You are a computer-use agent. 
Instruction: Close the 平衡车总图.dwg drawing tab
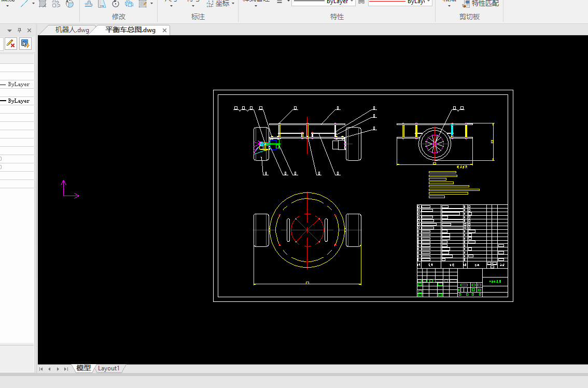pyautogui.click(x=165, y=31)
